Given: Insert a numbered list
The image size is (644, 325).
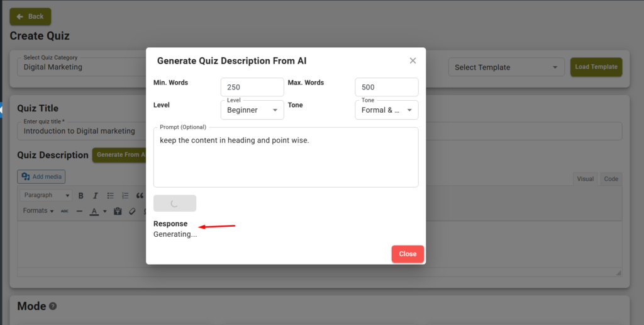Looking at the screenshot, I should pyautogui.click(x=125, y=195).
